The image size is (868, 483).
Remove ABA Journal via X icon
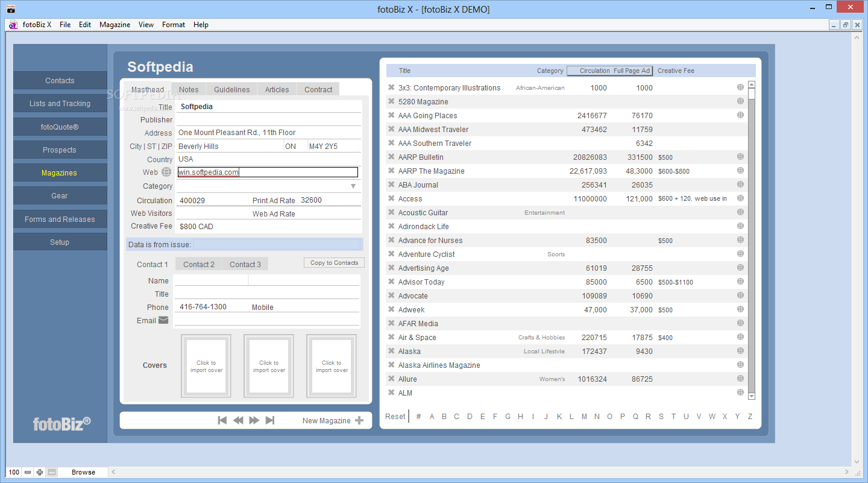click(391, 185)
